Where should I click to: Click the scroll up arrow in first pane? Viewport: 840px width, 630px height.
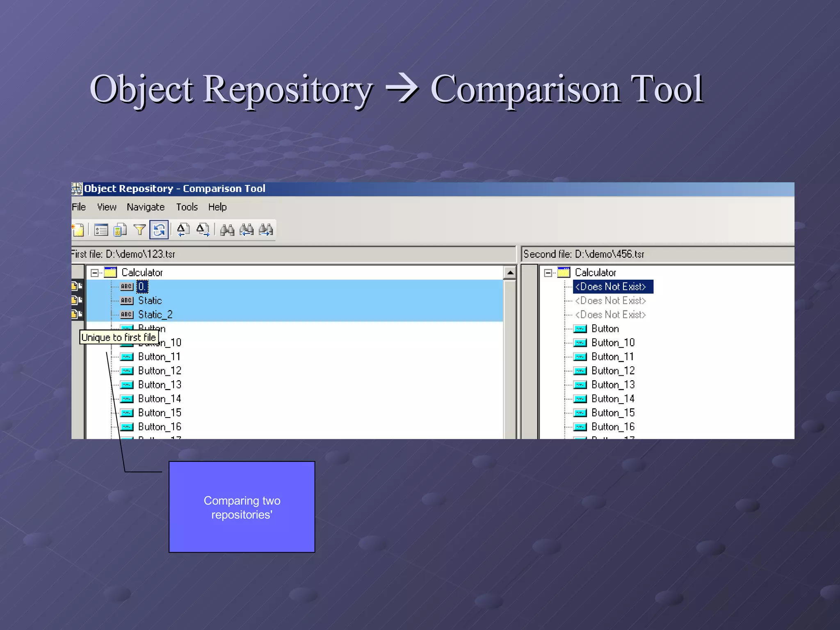(510, 273)
